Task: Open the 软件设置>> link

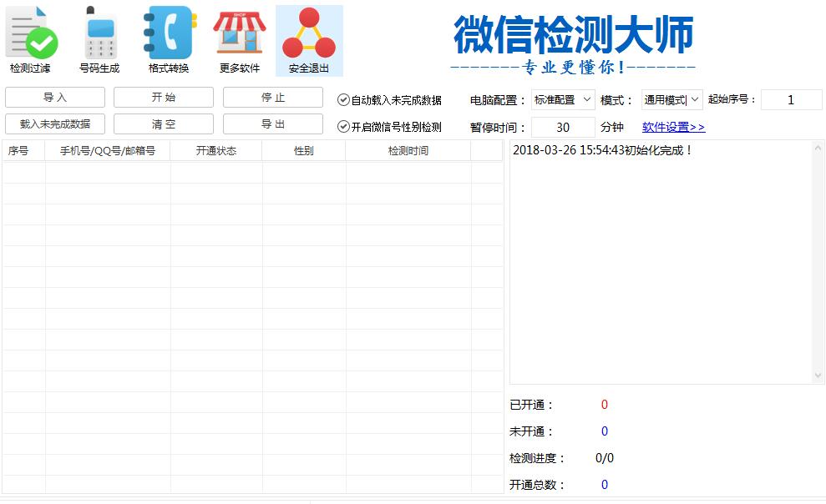Action: [673, 128]
